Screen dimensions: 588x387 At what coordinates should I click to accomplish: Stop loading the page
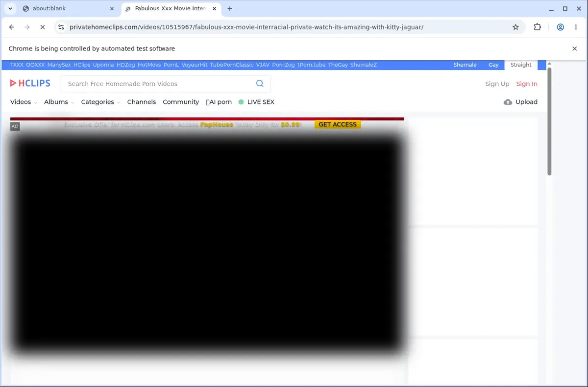pos(42,27)
